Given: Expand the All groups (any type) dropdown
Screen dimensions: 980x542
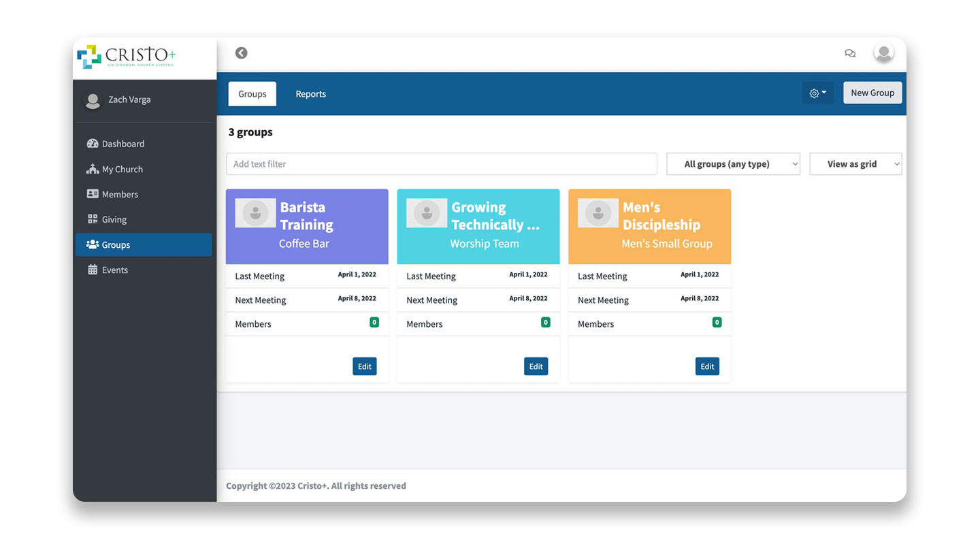Looking at the screenshot, I should 733,164.
